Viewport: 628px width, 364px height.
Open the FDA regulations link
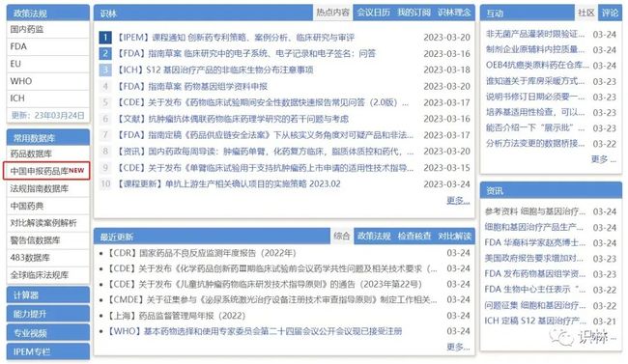18,46
